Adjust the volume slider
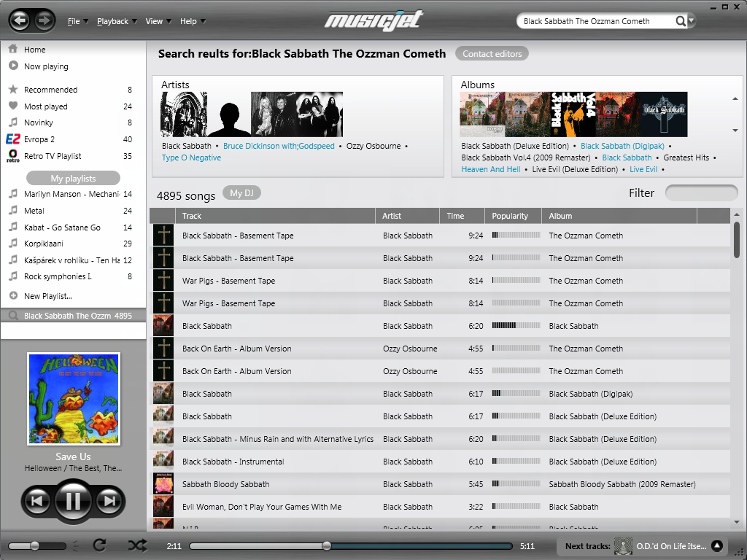This screenshot has width=747, height=560. click(36, 545)
